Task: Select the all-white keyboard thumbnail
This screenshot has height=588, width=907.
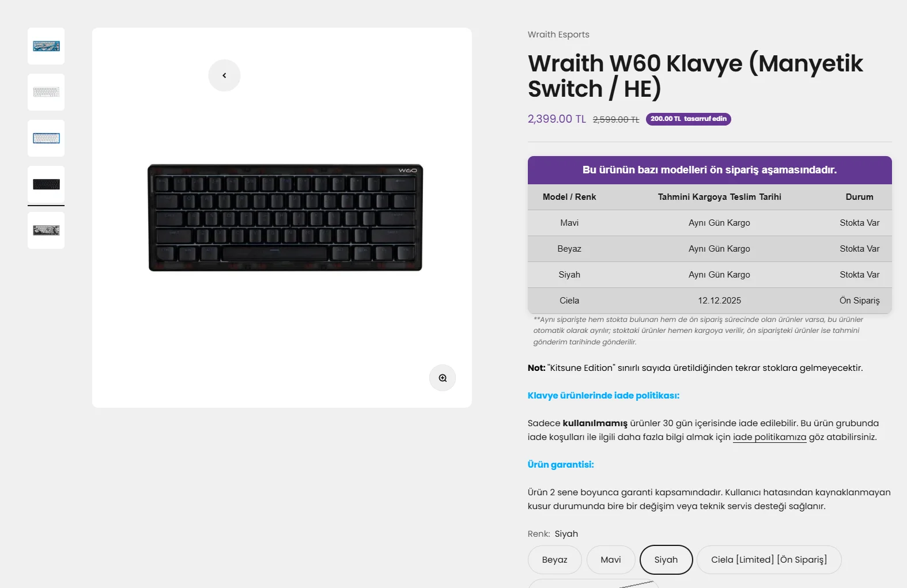Action: pos(46,92)
